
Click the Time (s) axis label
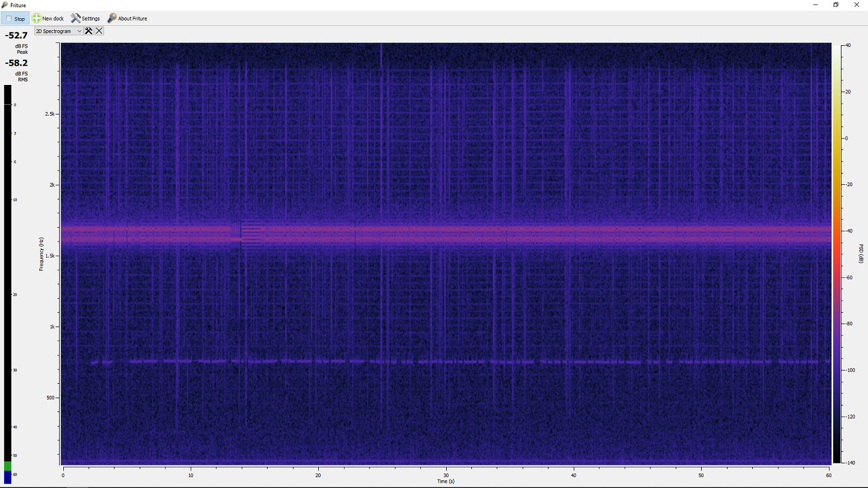pos(446,481)
